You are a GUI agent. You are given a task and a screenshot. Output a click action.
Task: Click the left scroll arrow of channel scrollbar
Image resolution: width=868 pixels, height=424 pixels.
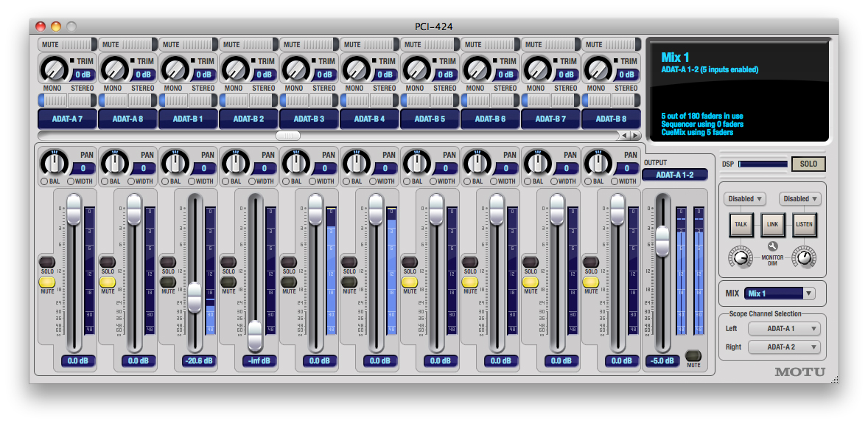pyautogui.click(x=624, y=135)
